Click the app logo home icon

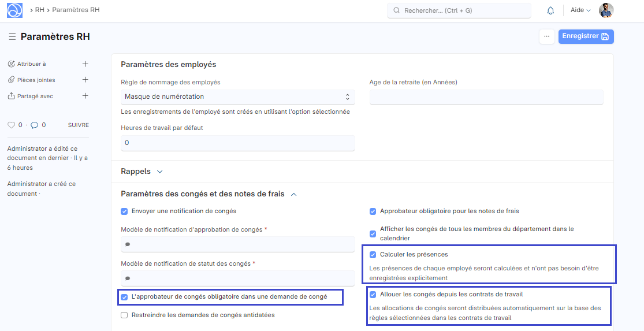pyautogui.click(x=14, y=10)
